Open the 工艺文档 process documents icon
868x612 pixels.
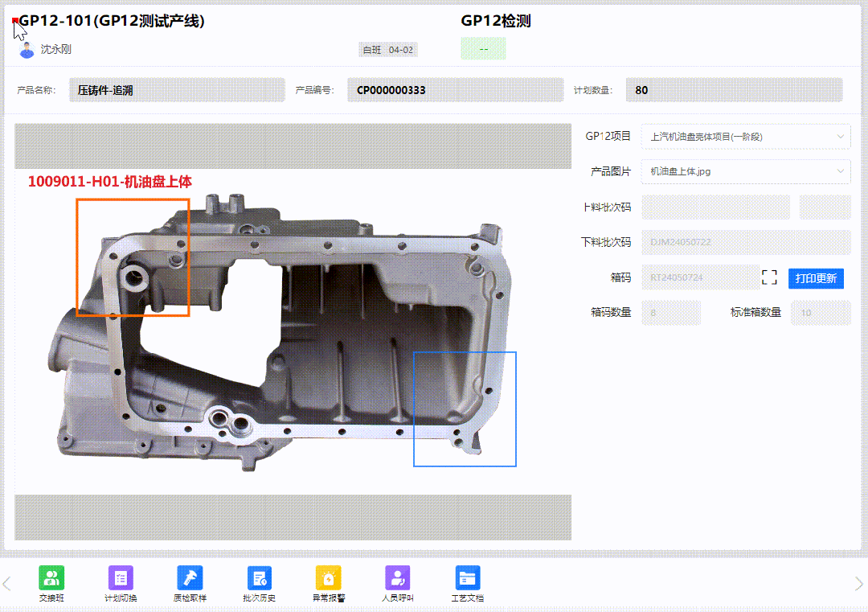(467, 577)
